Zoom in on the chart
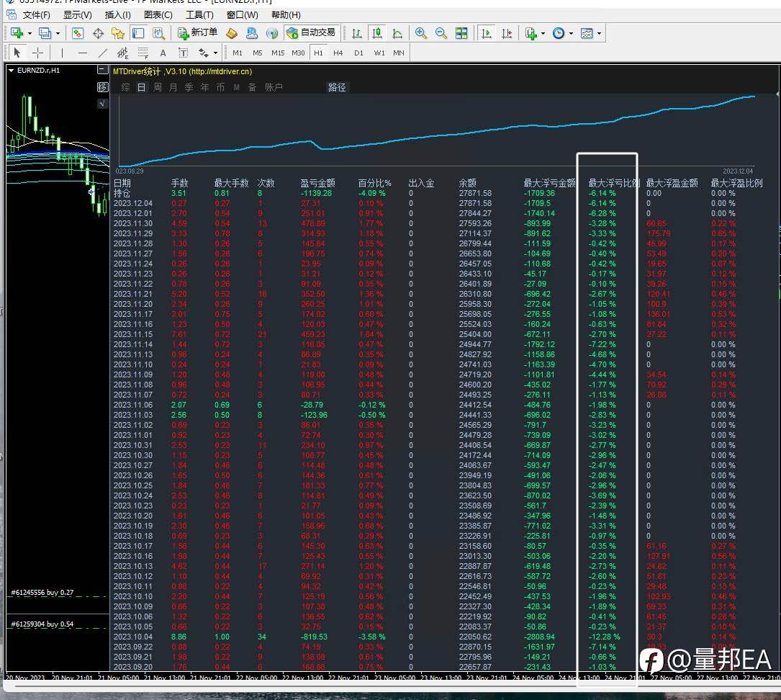 coord(421,33)
